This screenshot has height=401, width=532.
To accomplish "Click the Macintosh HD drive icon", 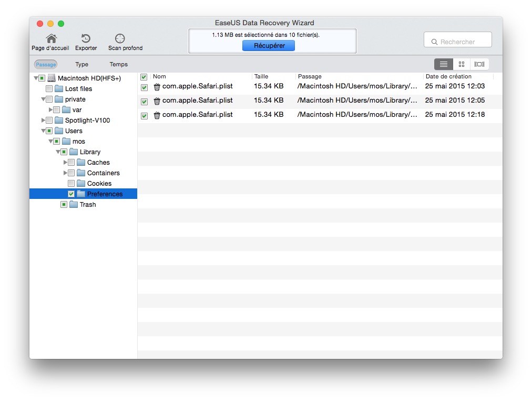I will [x=51, y=78].
